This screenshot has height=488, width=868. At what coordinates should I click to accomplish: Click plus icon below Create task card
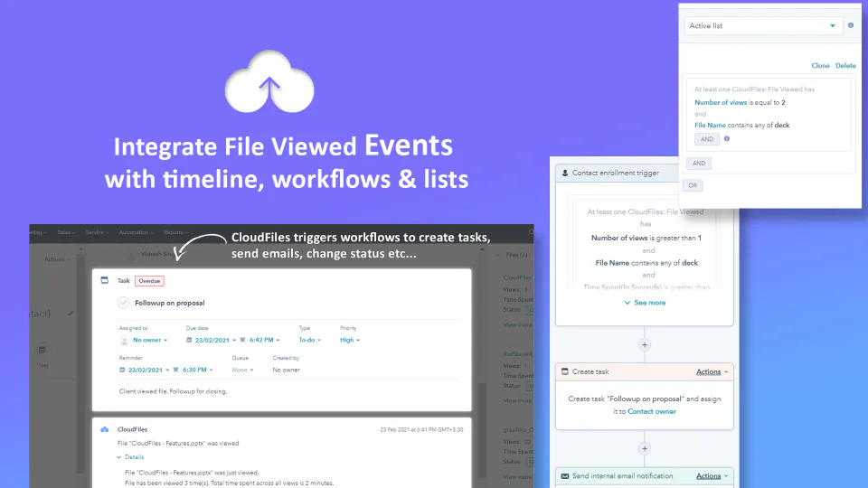pos(645,449)
